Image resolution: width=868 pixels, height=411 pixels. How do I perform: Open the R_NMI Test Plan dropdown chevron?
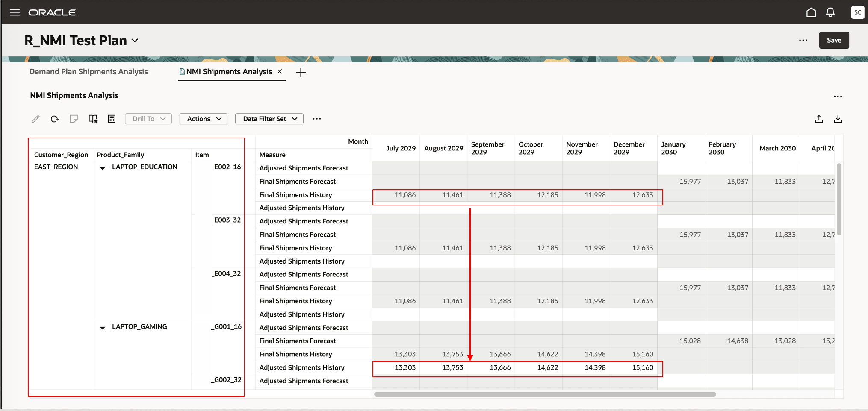[135, 41]
